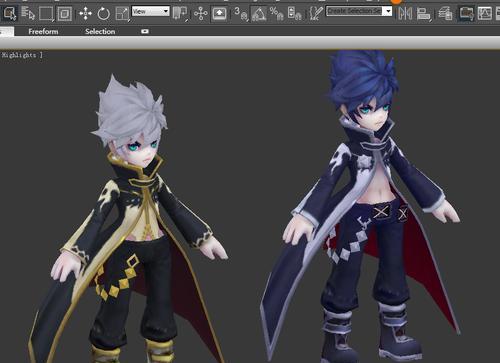This screenshot has height=363, width=500.
Task: Activate the Select and Move tool
Action: 85,14
